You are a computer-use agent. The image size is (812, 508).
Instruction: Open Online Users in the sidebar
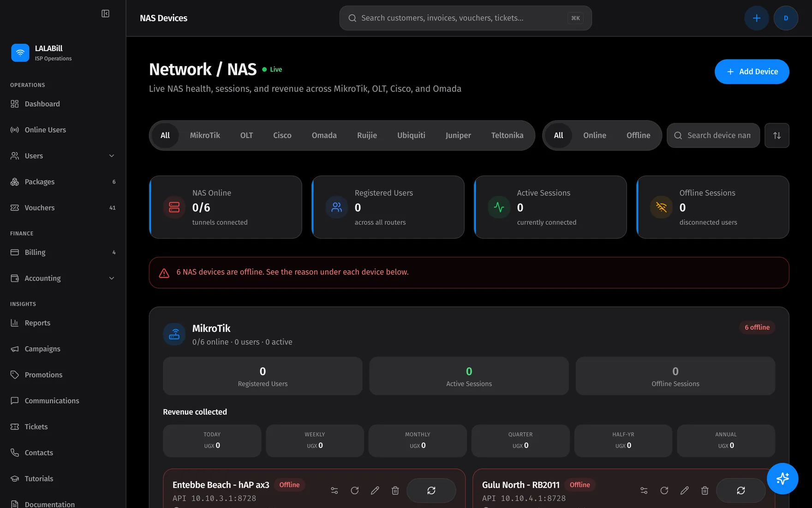63,130
